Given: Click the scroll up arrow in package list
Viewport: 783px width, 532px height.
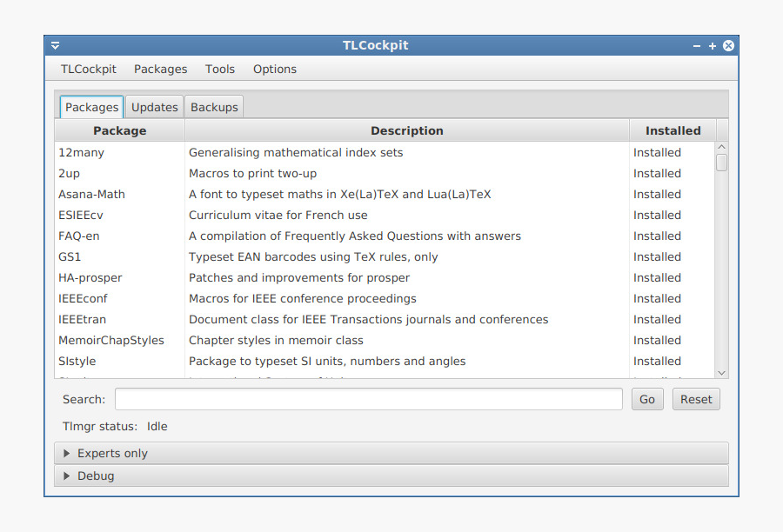Looking at the screenshot, I should click(721, 147).
